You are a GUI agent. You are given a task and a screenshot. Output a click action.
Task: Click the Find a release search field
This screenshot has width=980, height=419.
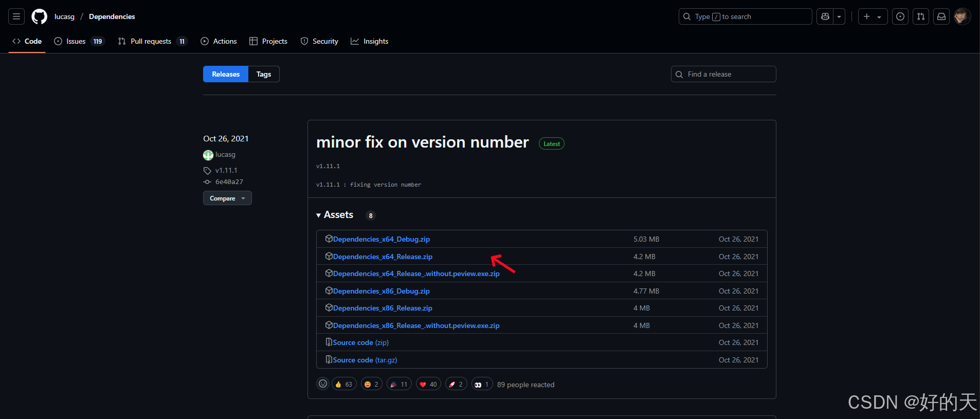coord(723,74)
